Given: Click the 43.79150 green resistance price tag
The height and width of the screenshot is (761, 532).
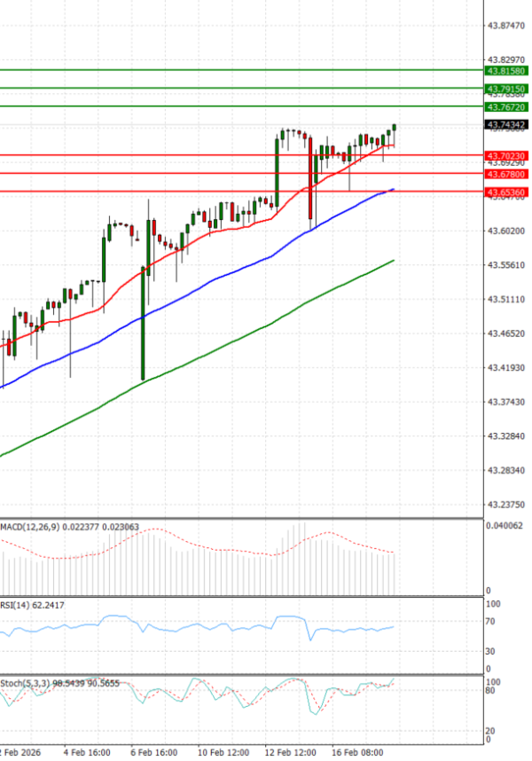Looking at the screenshot, I should (507, 89).
